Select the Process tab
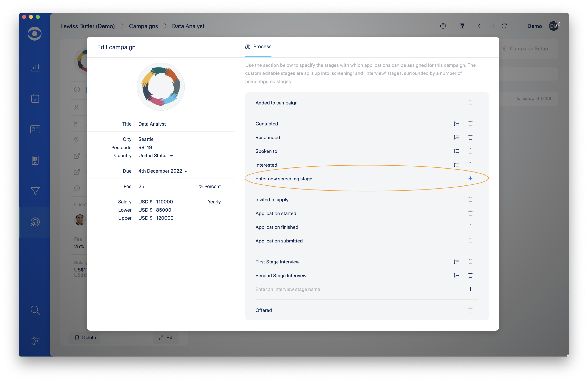 coord(258,47)
